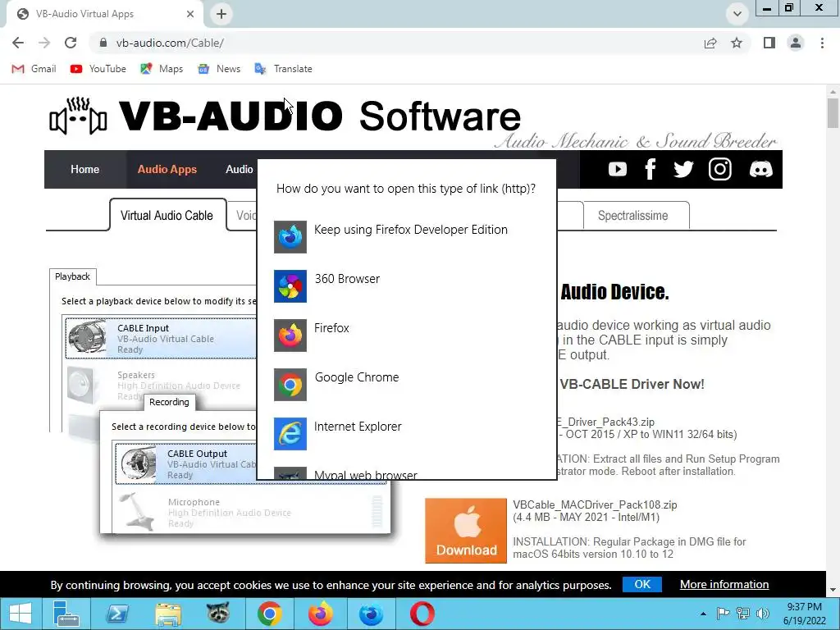Open the Gmail bookmark
This screenshot has width=840, height=630.
point(34,69)
